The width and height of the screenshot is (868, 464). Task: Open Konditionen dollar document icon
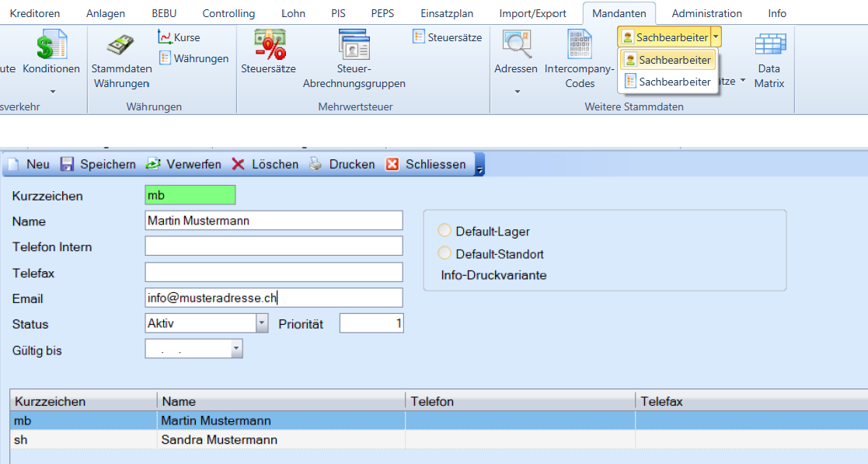[51, 45]
